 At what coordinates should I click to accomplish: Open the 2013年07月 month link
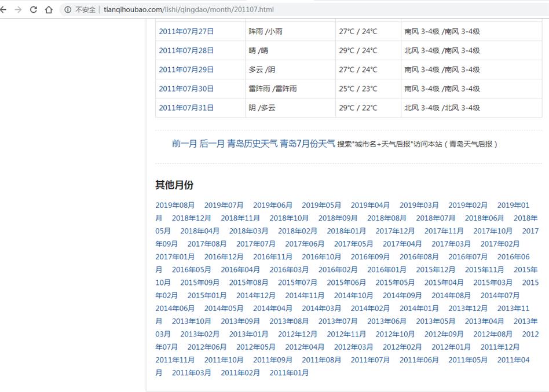[x=338, y=321]
